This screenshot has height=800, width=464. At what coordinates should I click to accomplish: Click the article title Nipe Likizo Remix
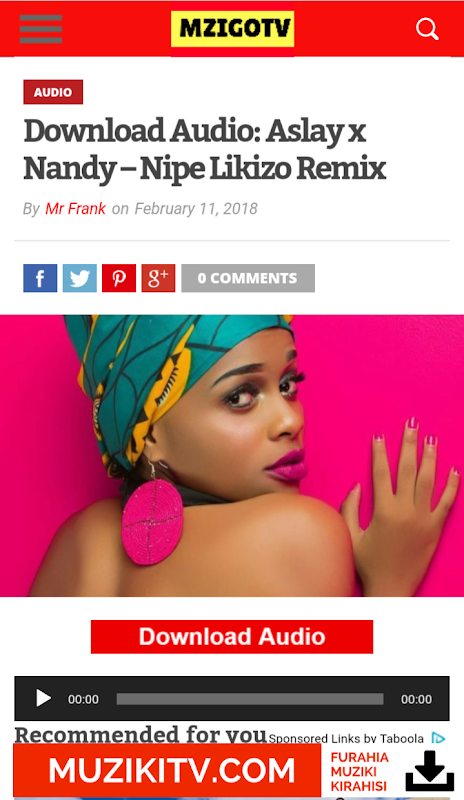click(x=205, y=149)
